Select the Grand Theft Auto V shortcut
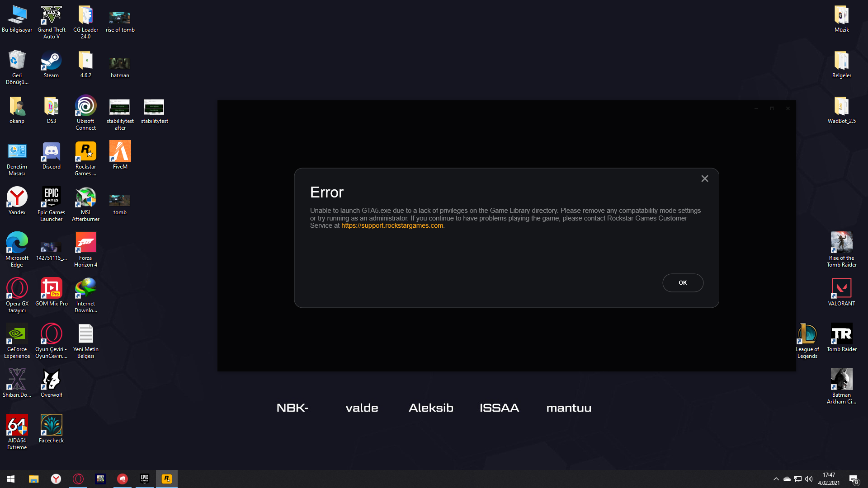This screenshot has width=868, height=488. tap(51, 16)
